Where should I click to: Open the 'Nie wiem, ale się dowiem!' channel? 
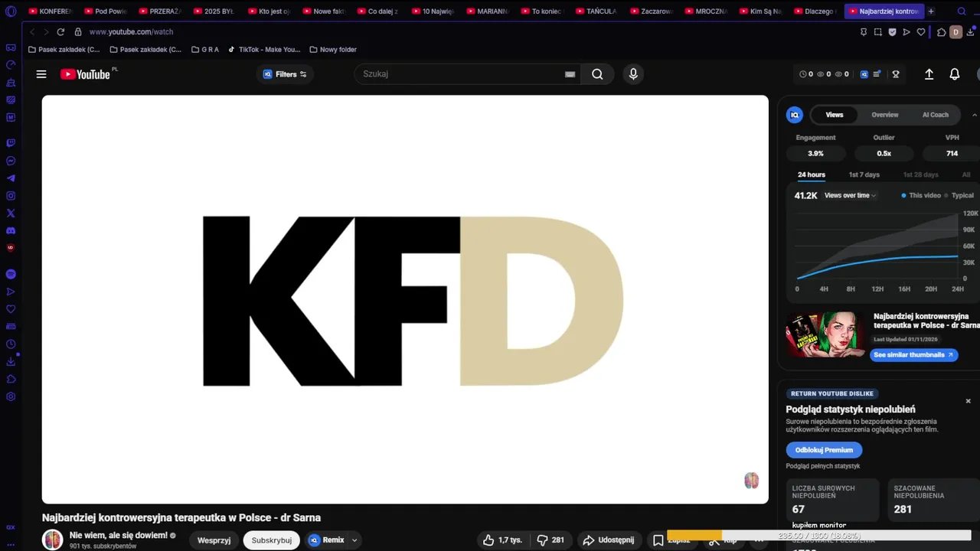[x=119, y=535]
